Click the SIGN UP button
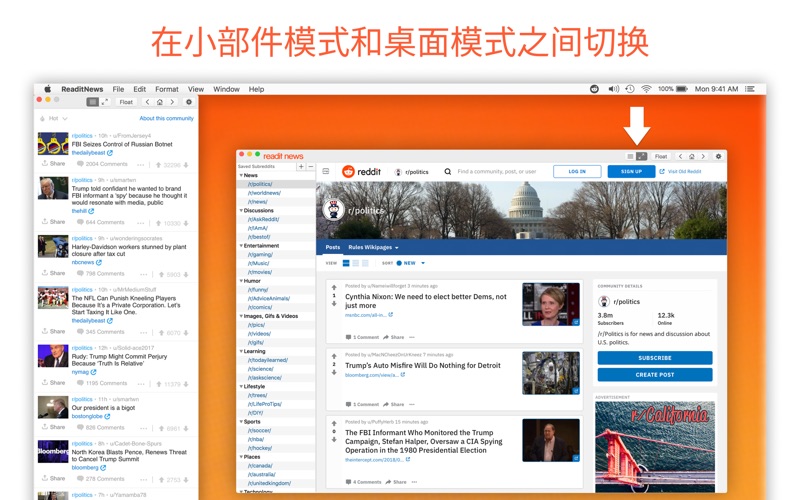The width and height of the screenshot is (800, 500). point(631,171)
